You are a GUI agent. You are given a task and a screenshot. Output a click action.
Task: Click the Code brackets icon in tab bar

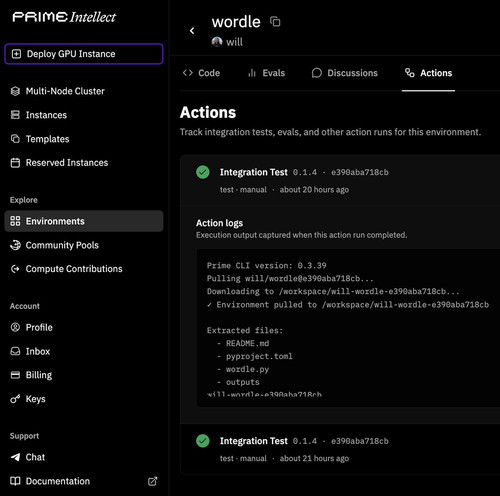188,73
